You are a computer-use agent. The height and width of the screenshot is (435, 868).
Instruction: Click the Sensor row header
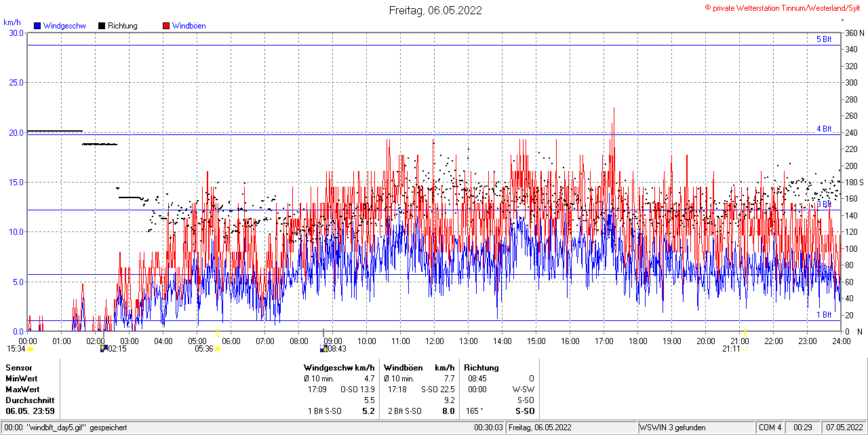(19, 368)
